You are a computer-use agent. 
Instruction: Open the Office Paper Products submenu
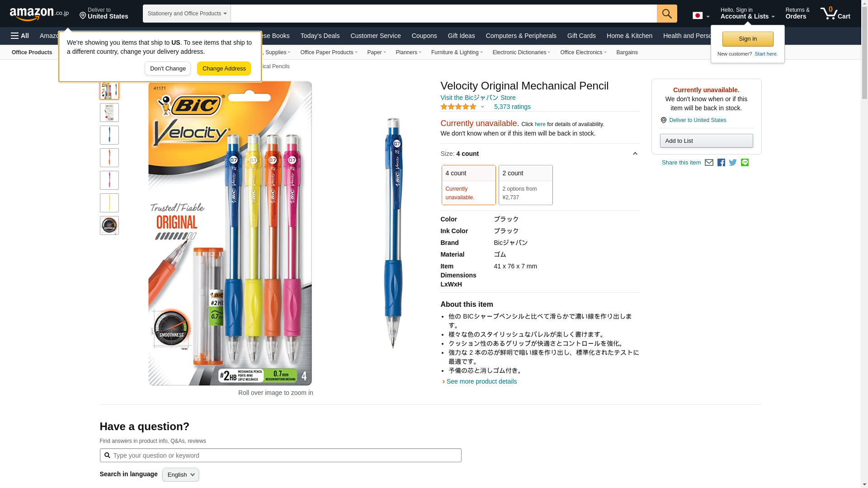tap(329, 52)
